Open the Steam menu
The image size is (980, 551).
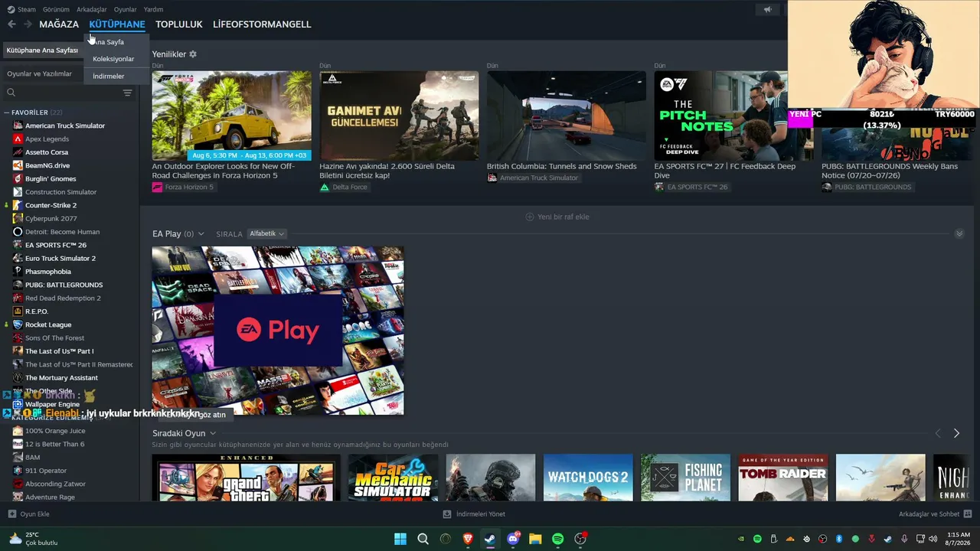[x=21, y=10]
